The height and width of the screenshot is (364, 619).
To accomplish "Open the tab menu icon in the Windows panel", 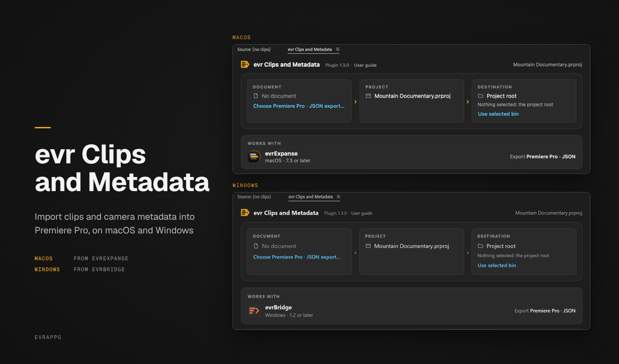I will tap(338, 197).
